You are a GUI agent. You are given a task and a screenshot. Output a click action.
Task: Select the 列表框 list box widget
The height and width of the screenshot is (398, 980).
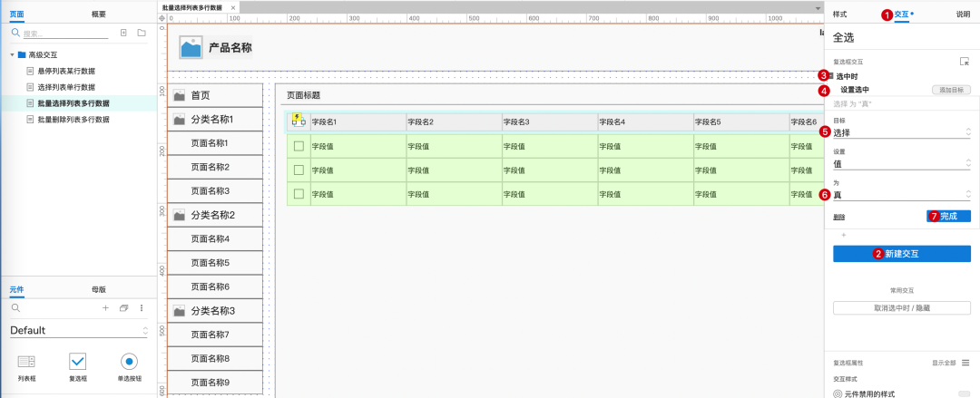pyautogui.click(x=25, y=367)
